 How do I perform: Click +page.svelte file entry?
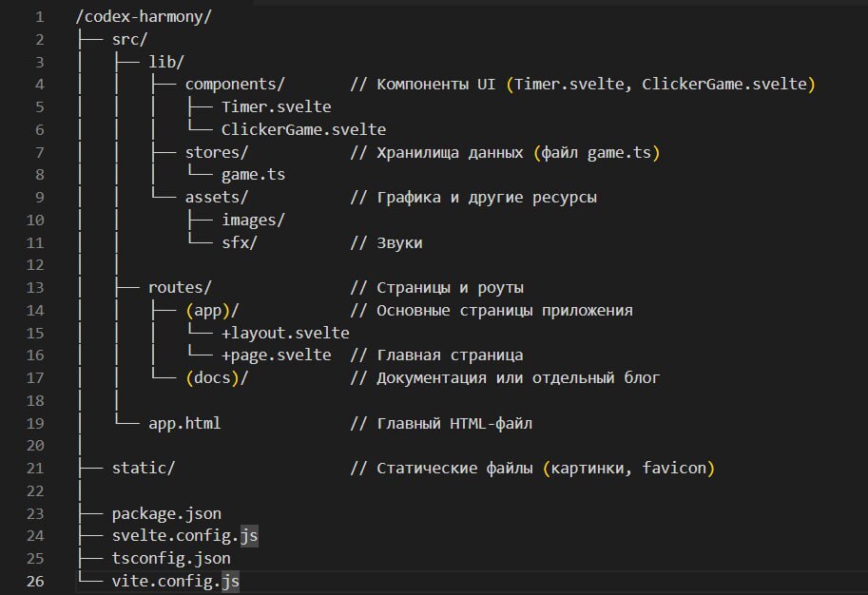point(276,355)
